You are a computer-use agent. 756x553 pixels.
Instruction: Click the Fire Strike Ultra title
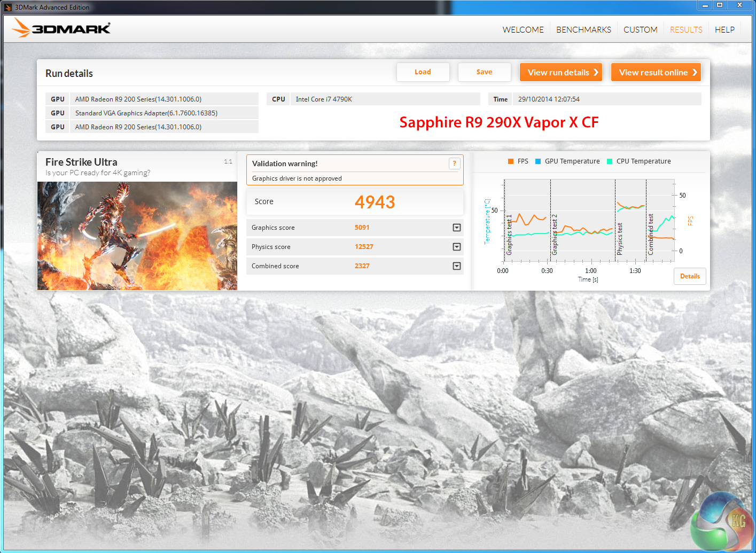(81, 162)
